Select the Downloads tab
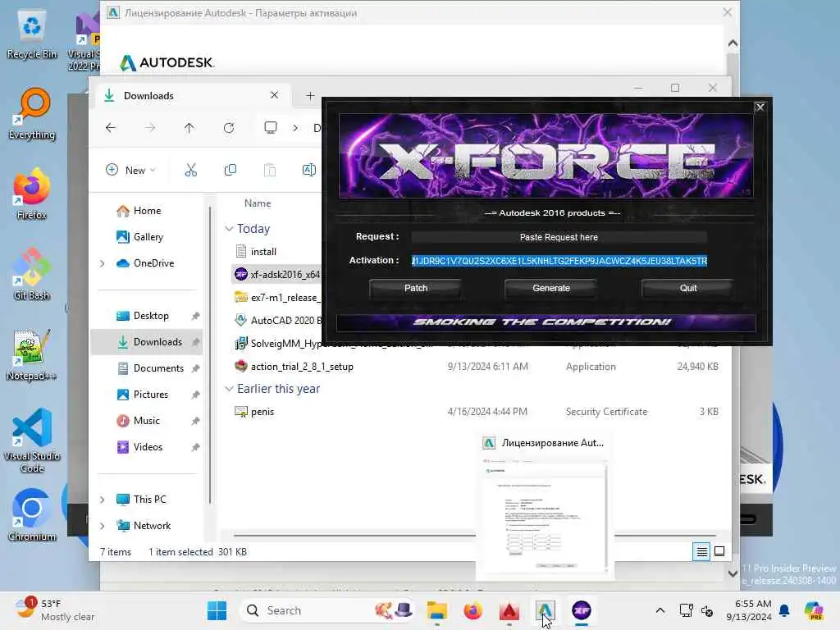Image resolution: width=840 pixels, height=630 pixels. click(x=191, y=96)
